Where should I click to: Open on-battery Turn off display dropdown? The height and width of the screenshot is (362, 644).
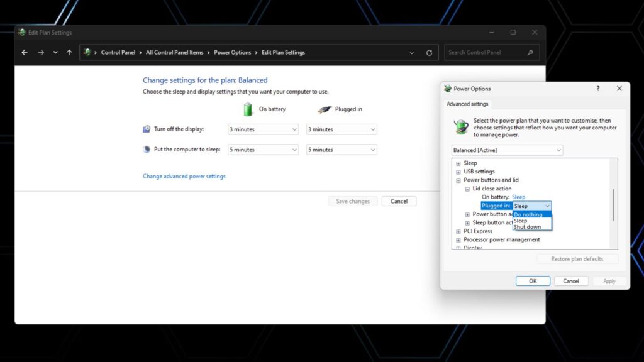pos(263,129)
